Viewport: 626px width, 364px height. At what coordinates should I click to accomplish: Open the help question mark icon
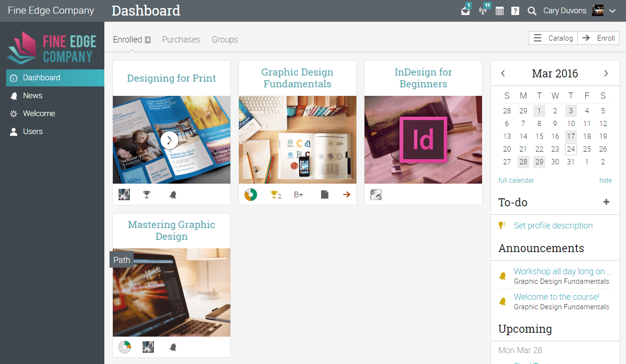[515, 11]
